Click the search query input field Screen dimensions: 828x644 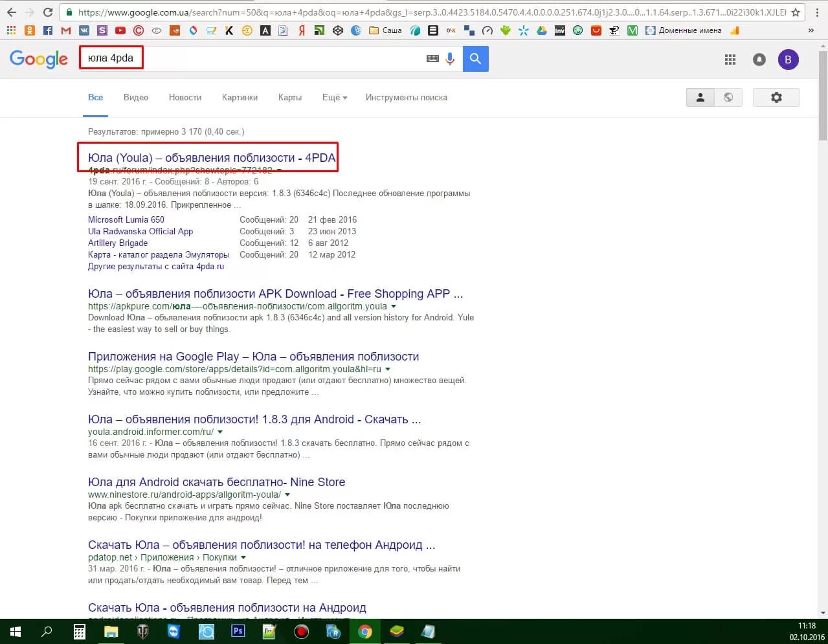pyautogui.click(x=252, y=58)
